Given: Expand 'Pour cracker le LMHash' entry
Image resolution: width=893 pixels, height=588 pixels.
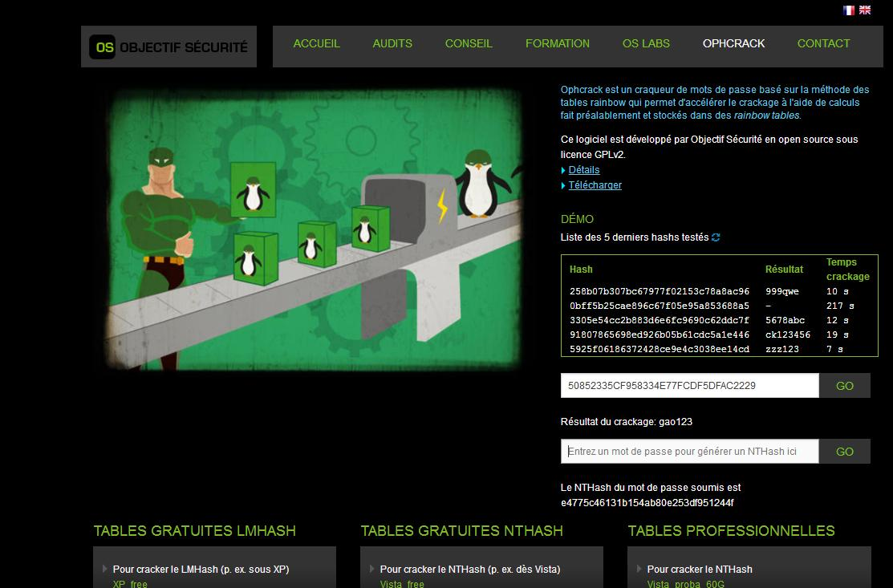Looking at the screenshot, I should 201,570.
